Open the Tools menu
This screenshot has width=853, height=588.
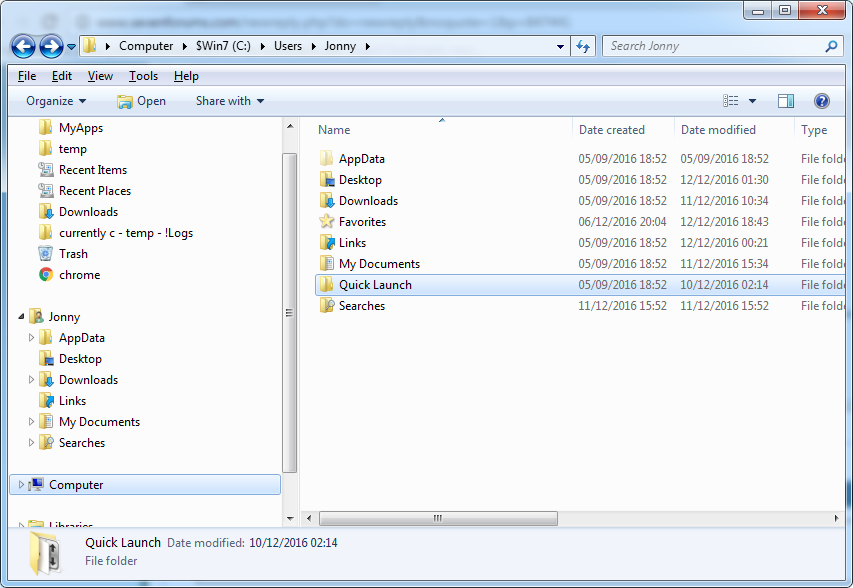[x=143, y=76]
